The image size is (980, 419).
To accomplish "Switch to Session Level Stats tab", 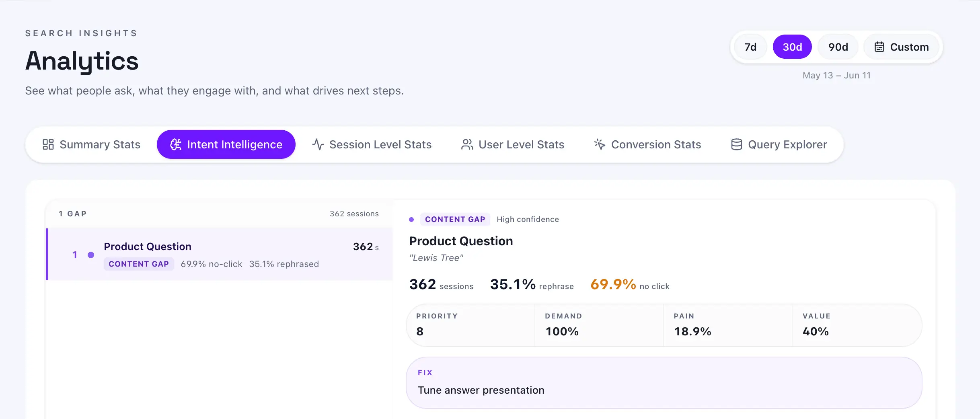I will click(x=372, y=144).
